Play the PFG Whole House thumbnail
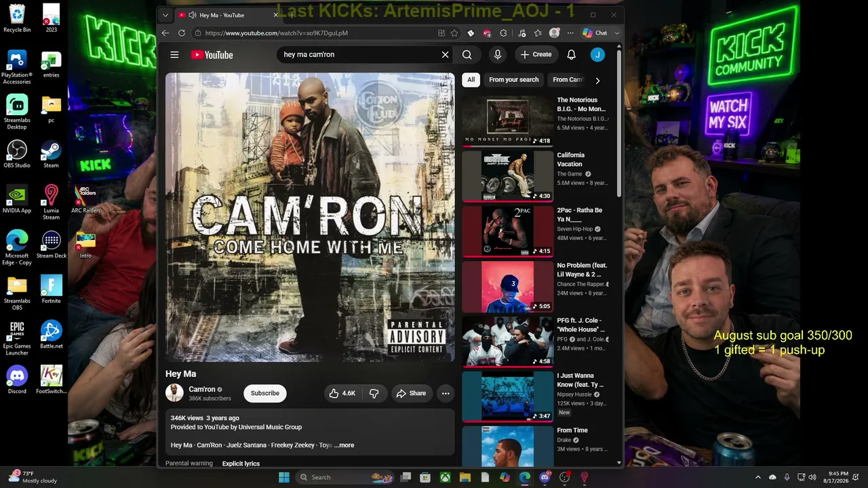Viewport: 868px width, 488px height. [508, 342]
